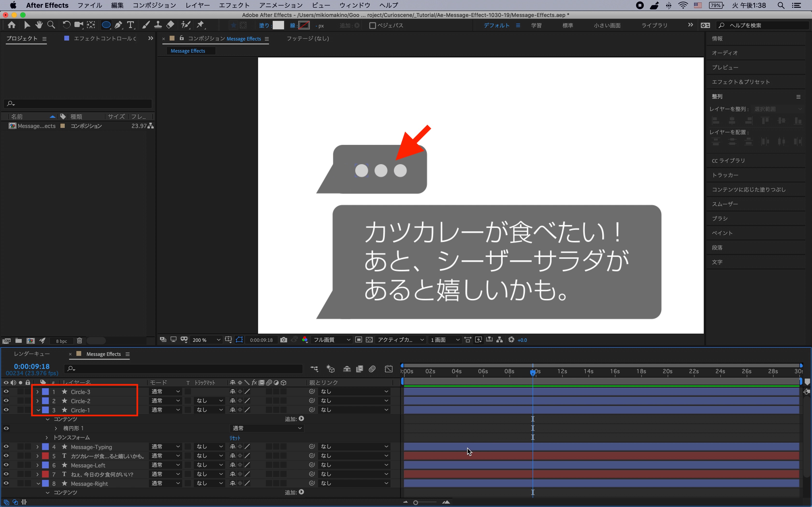Hide the Circle-3 layer eye icon
Image resolution: width=812 pixels, height=507 pixels.
pyautogui.click(x=6, y=391)
